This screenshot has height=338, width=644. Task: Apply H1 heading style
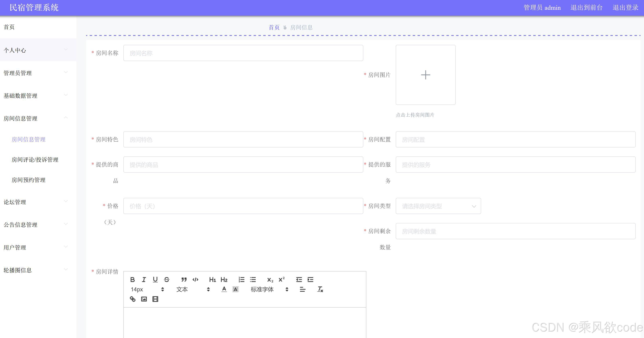pyautogui.click(x=212, y=280)
